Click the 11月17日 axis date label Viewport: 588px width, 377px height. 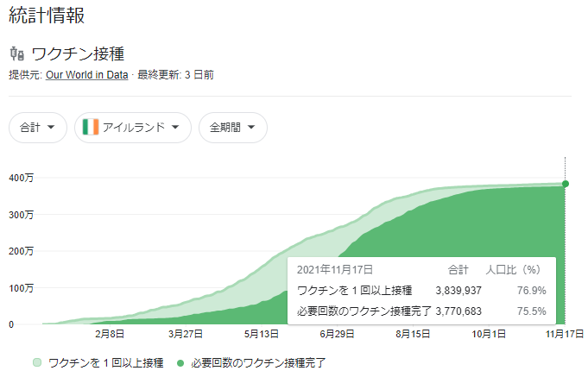click(x=565, y=333)
